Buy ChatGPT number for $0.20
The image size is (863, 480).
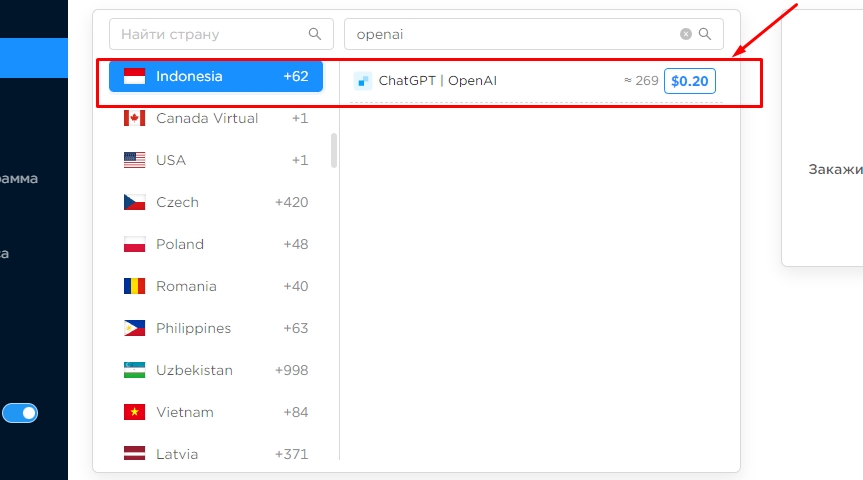(x=690, y=81)
